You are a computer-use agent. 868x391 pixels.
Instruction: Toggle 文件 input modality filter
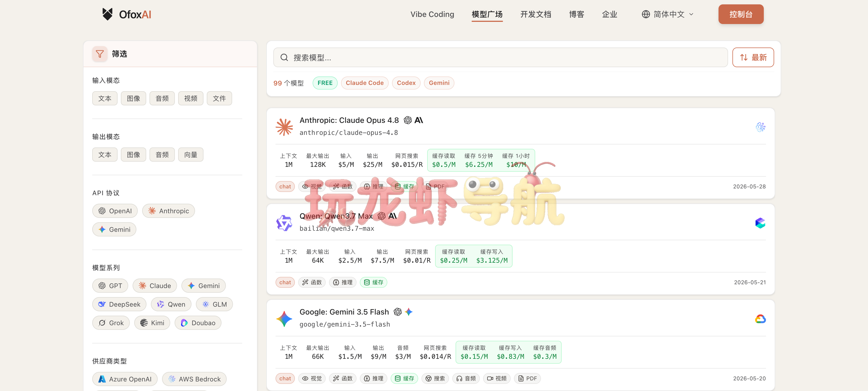tap(219, 99)
